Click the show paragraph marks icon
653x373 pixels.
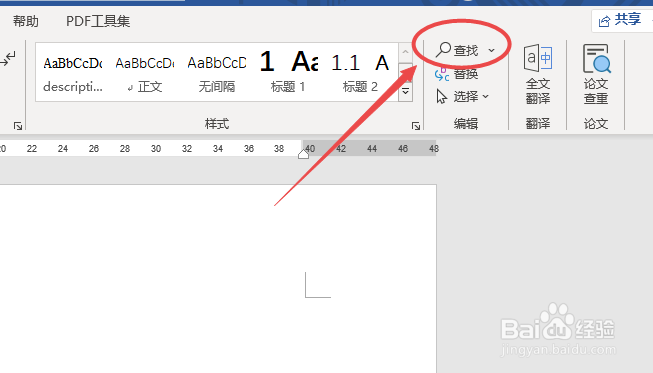[x=8, y=59]
